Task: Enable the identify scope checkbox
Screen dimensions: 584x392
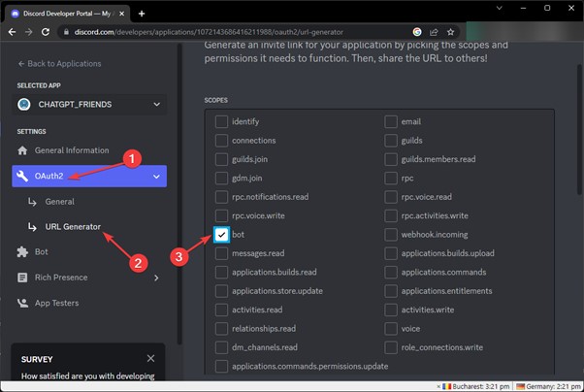Action: click(x=222, y=122)
